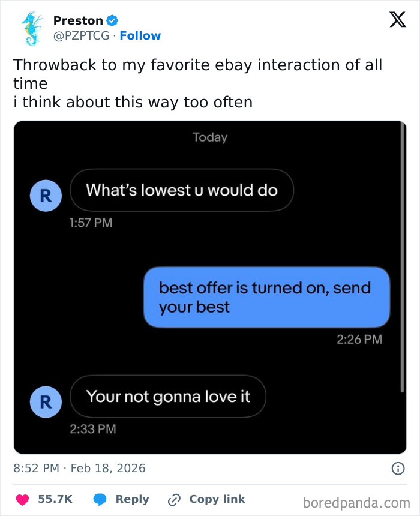Select the R avatar beside 'Your not gonna love it'
420x516 pixels.
click(x=46, y=401)
